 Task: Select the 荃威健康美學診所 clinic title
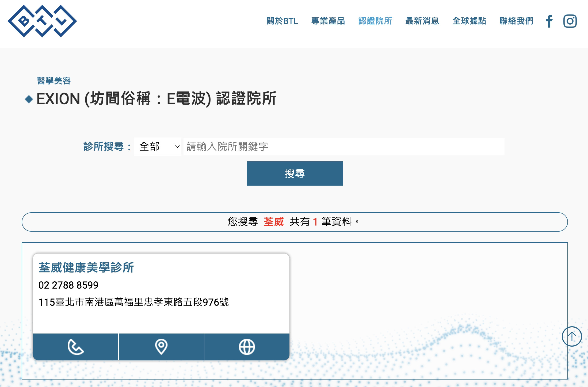pyautogui.click(x=86, y=267)
